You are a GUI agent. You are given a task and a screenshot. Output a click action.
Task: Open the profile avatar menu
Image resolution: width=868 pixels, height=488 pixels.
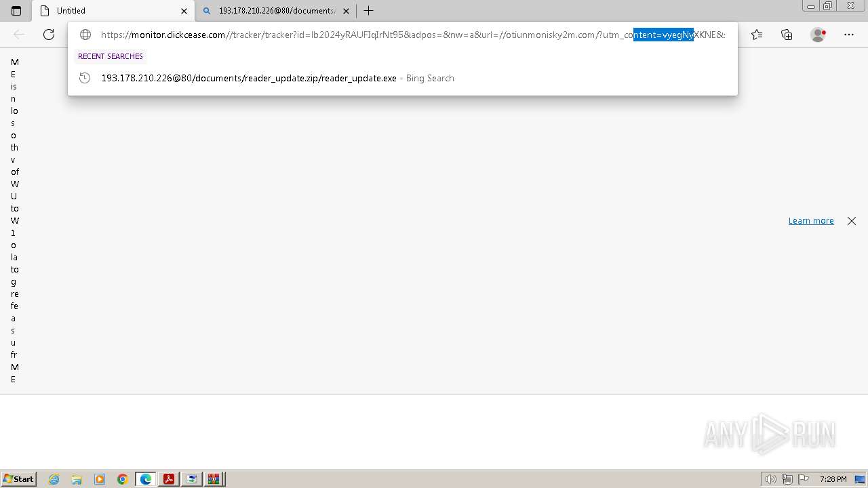(x=818, y=35)
